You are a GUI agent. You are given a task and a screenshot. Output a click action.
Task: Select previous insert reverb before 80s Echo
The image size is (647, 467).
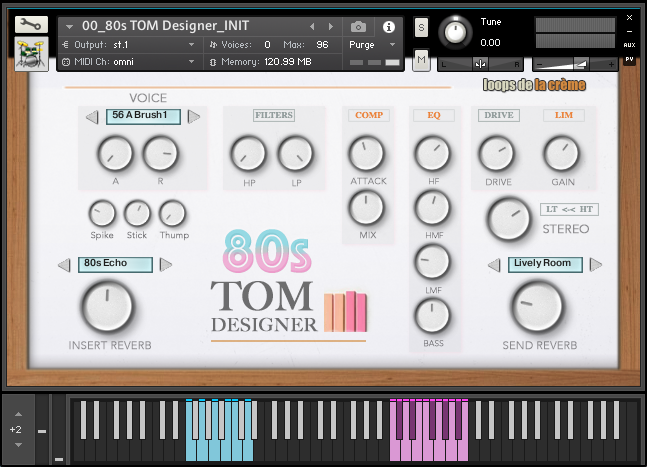64,265
